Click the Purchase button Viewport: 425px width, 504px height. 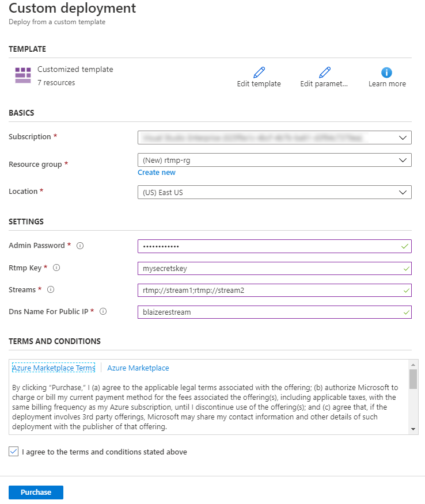pos(36,492)
